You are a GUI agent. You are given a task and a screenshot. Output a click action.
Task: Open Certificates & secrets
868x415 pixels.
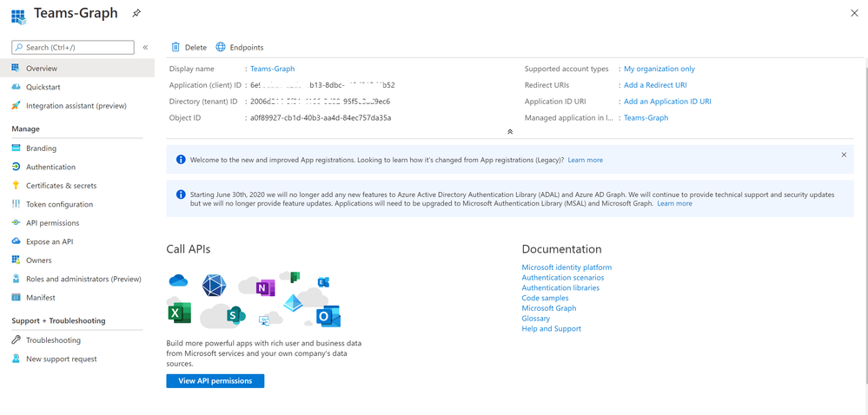click(x=62, y=186)
